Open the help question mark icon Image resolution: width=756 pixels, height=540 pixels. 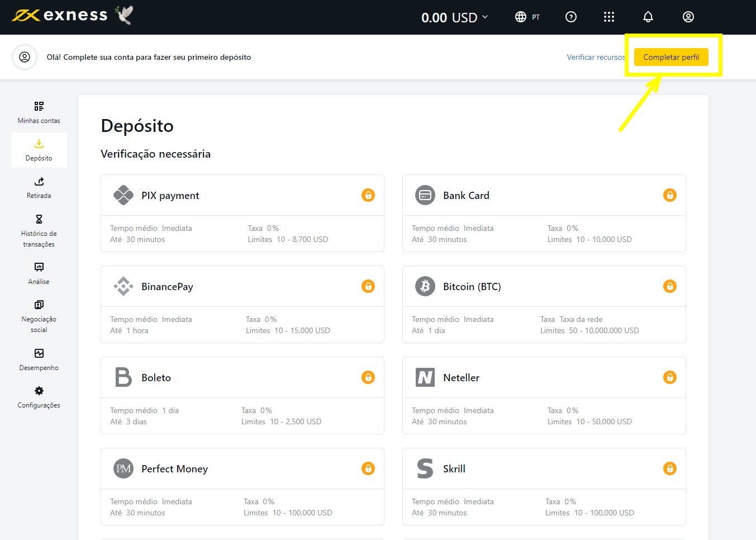570,17
